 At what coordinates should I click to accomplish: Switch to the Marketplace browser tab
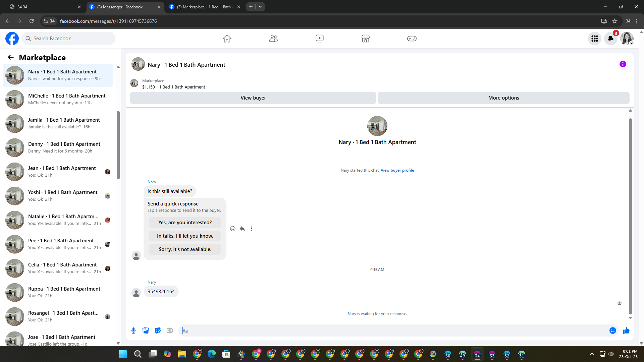(204, 7)
